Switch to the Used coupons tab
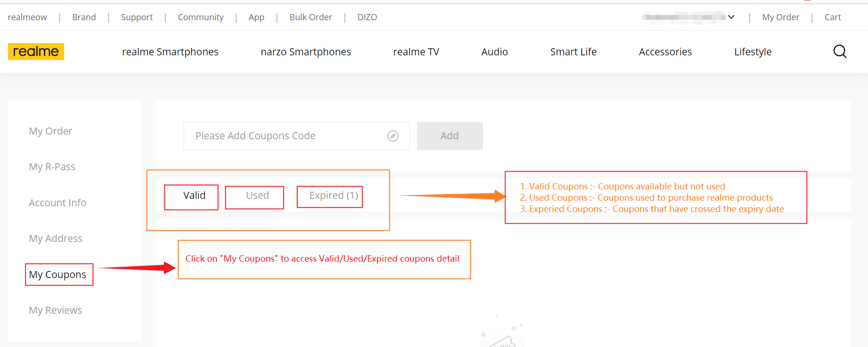This screenshot has width=868, height=347. point(257,196)
